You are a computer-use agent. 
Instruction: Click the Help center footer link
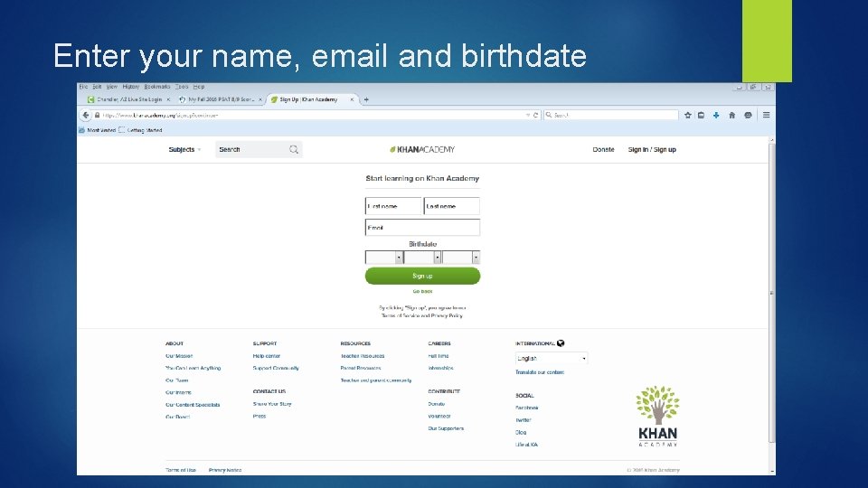click(x=266, y=356)
